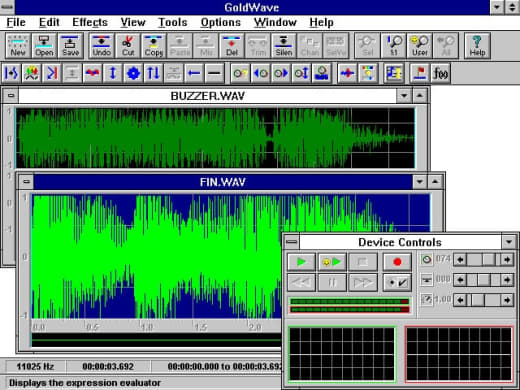Click the blue gear effect icon
520x390 pixels.
coord(133,73)
